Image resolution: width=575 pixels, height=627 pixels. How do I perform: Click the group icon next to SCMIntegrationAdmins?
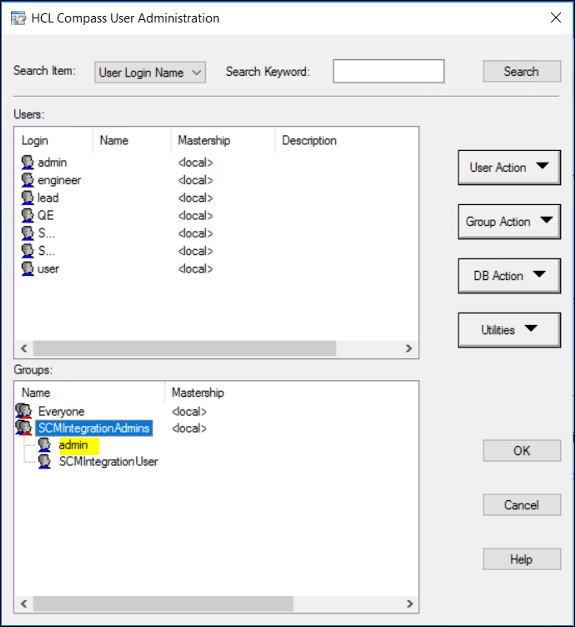pyautogui.click(x=24, y=428)
